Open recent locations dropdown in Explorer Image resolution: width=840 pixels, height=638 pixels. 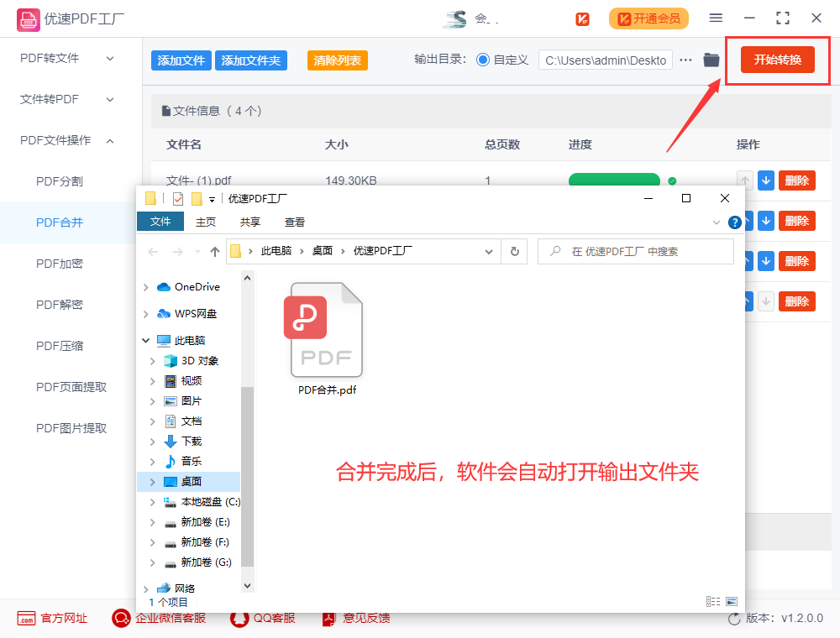(197, 252)
